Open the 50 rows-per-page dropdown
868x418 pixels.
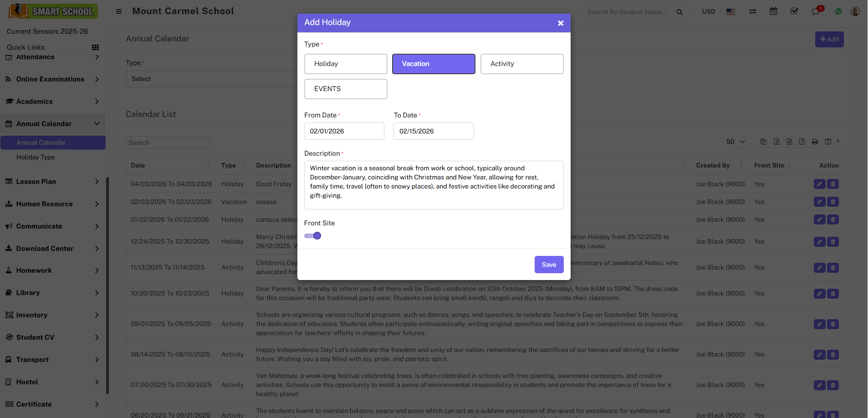click(x=735, y=142)
